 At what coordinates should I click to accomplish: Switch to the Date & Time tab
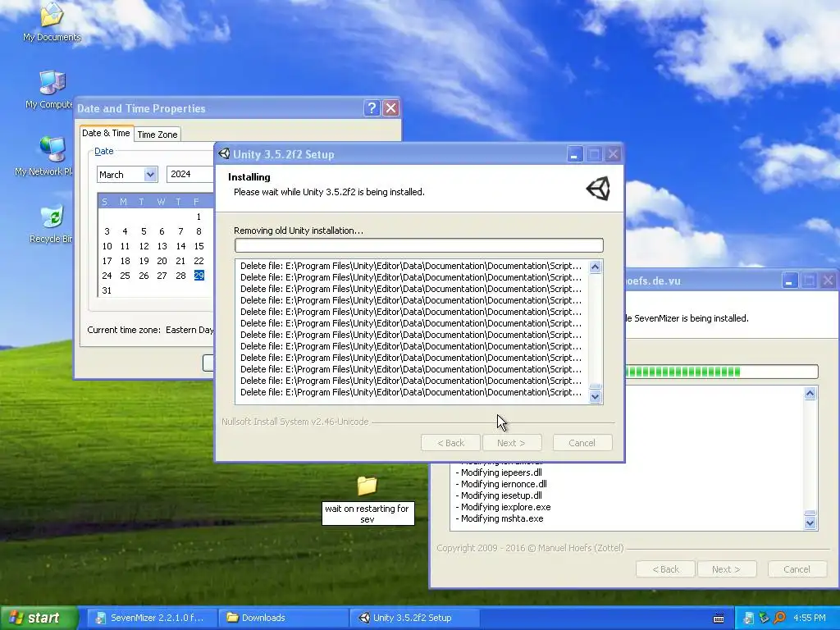[106, 133]
